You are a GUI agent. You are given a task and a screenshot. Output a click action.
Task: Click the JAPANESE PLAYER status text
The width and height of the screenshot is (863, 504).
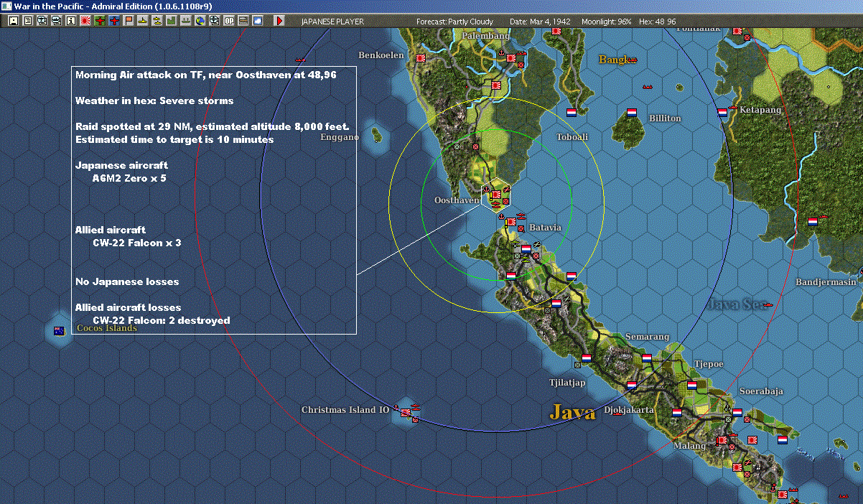click(332, 22)
